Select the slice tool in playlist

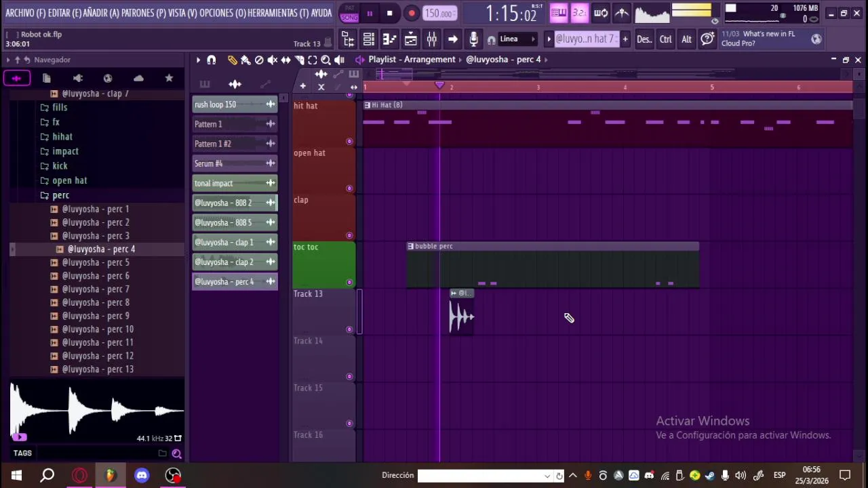click(299, 60)
